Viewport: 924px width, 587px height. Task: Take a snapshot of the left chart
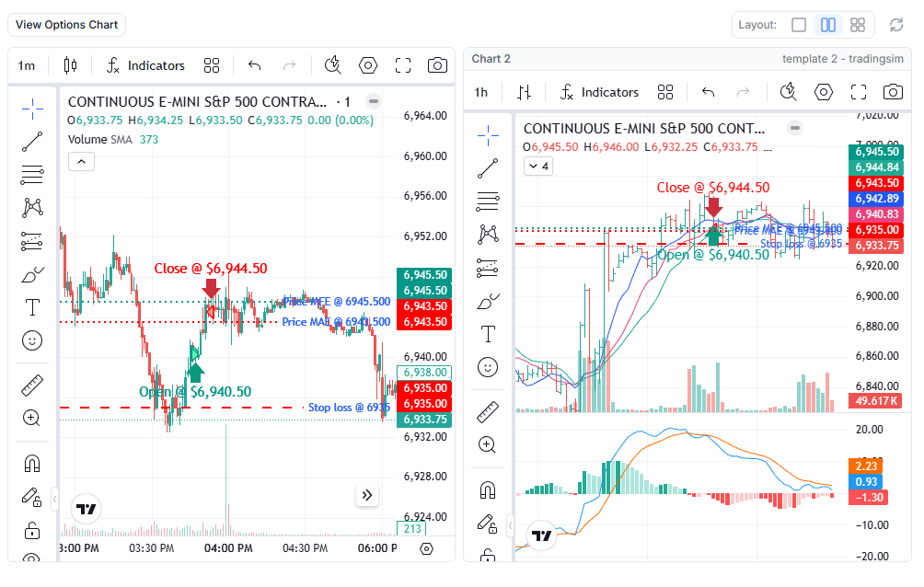tap(437, 65)
